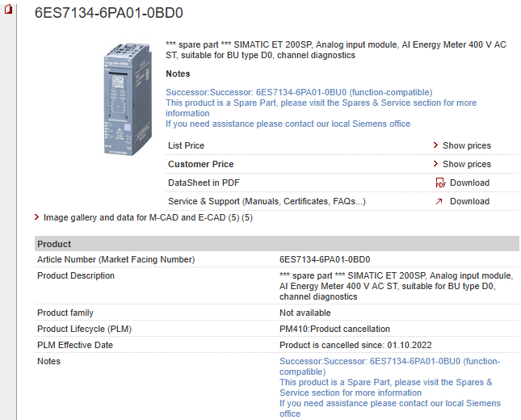521x420 pixels.
Task: Show prices for Customer Price
Action: click(466, 165)
